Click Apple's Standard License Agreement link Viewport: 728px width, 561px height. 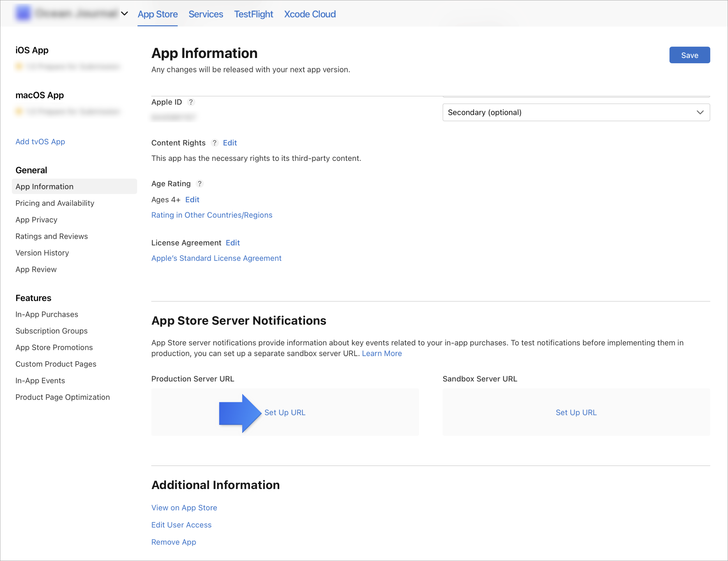216,258
